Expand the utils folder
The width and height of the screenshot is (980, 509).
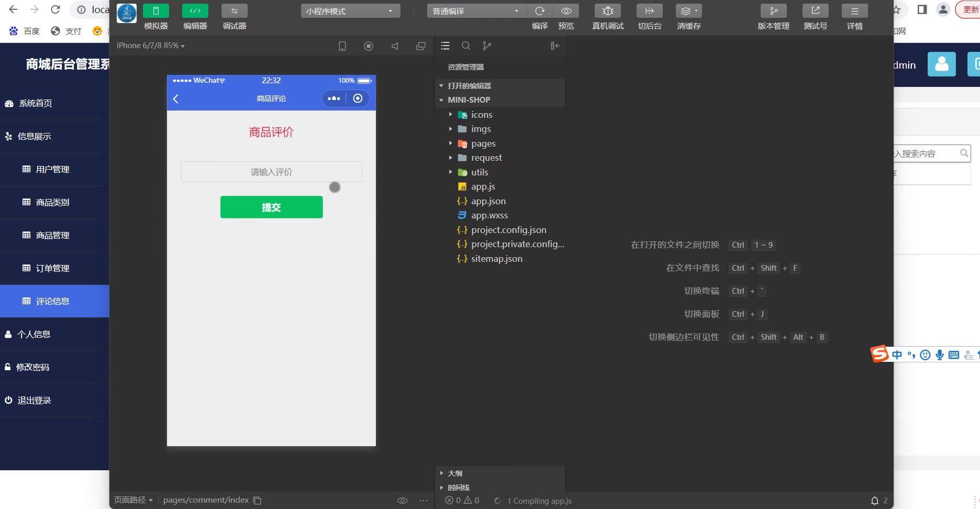click(x=500, y=172)
